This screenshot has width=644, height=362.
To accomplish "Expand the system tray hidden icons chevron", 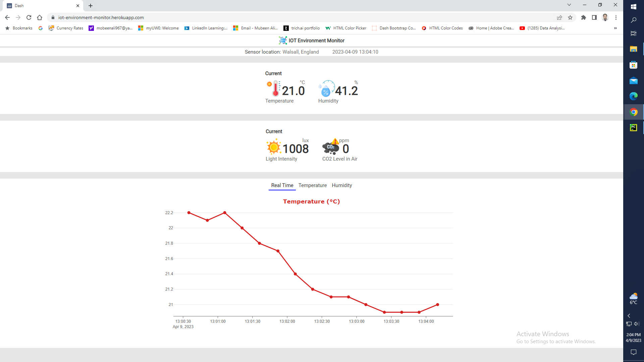I will [x=629, y=316].
